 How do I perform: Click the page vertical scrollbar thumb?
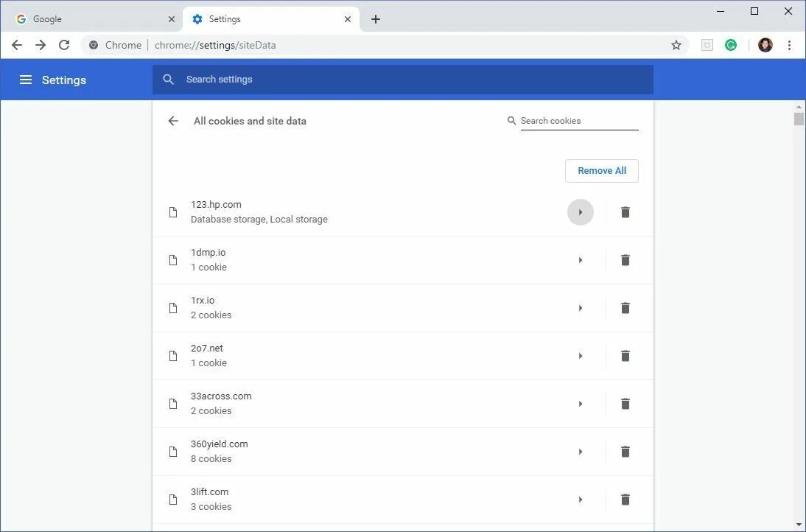tap(799, 119)
